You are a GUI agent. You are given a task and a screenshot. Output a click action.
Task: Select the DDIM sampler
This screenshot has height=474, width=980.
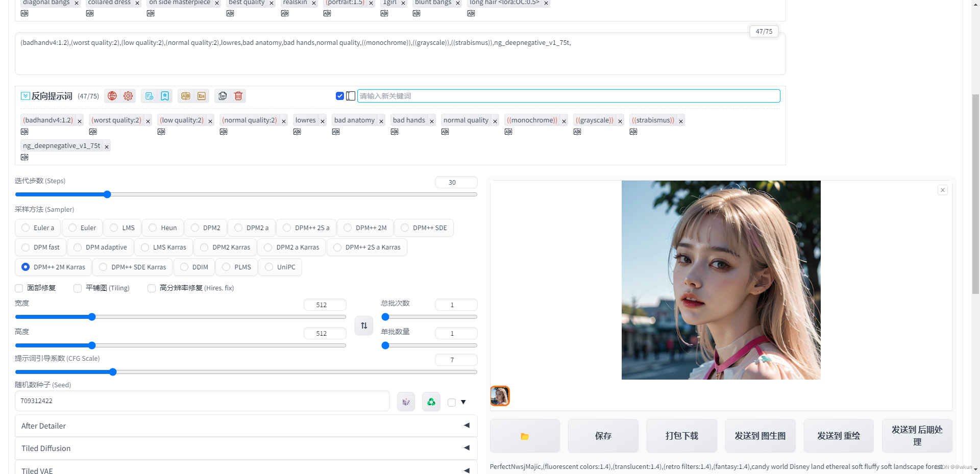[x=194, y=267]
